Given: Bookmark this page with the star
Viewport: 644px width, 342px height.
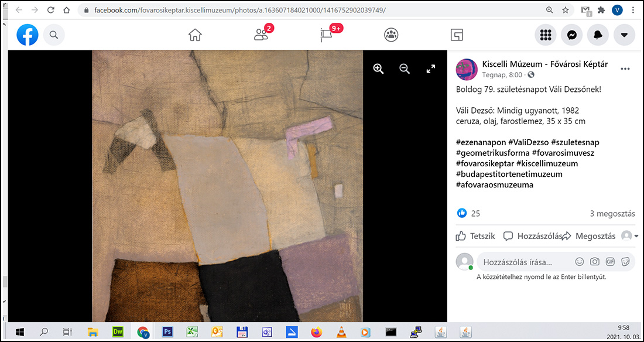Looking at the screenshot, I should (566, 11).
